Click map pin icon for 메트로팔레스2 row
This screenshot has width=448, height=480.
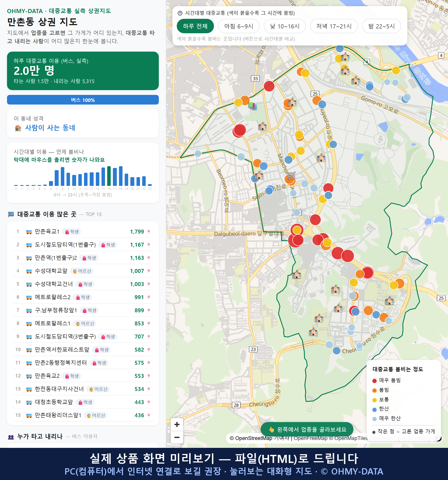pyautogui.click(x=149, y=297)
